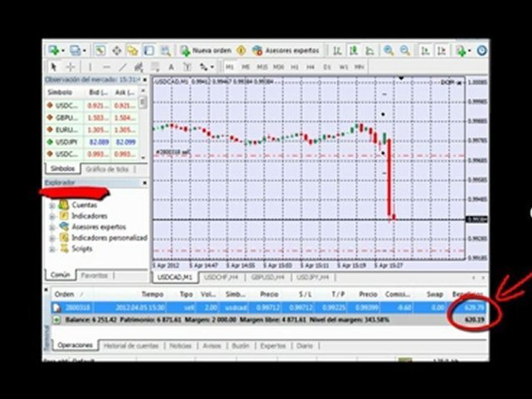This screenshot has width=532, height=399.
Task: Zoom in the chart
Action: click(x=388, y=50)
